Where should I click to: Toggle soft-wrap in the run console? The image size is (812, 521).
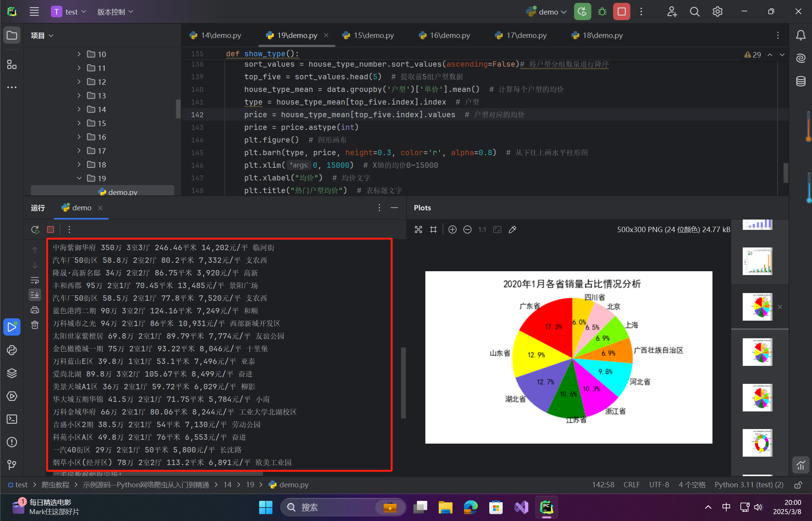(35, 280)
